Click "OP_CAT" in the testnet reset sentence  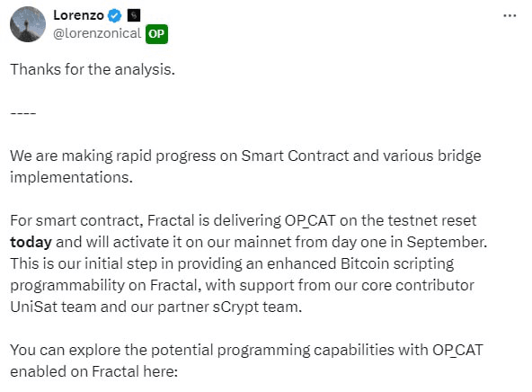pyautogui.click(x=310, y=220)
